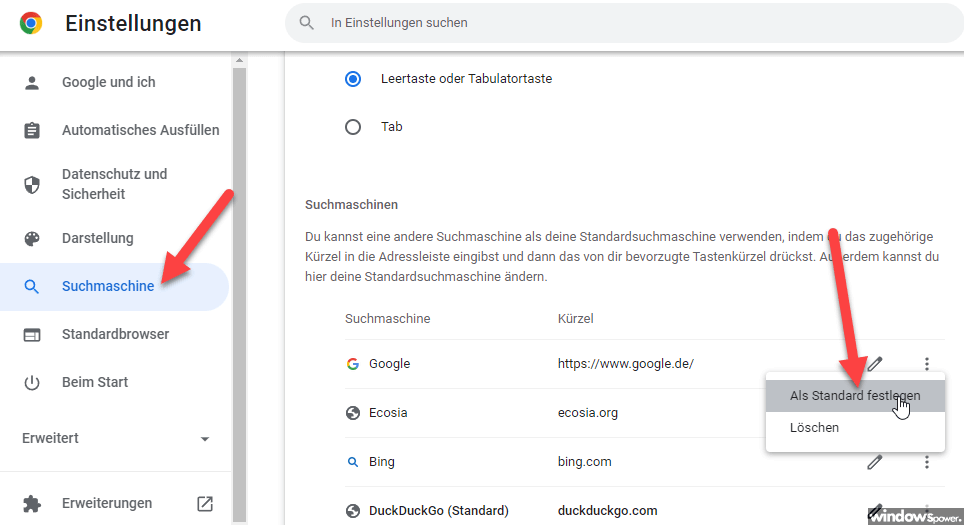Click the sidebar scrollbar up arrow
Screen dimensions: 964x525
(239, 60)
